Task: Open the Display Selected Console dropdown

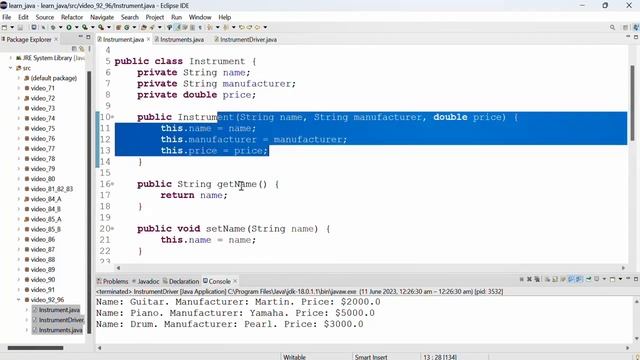Action: click(604, 279)
